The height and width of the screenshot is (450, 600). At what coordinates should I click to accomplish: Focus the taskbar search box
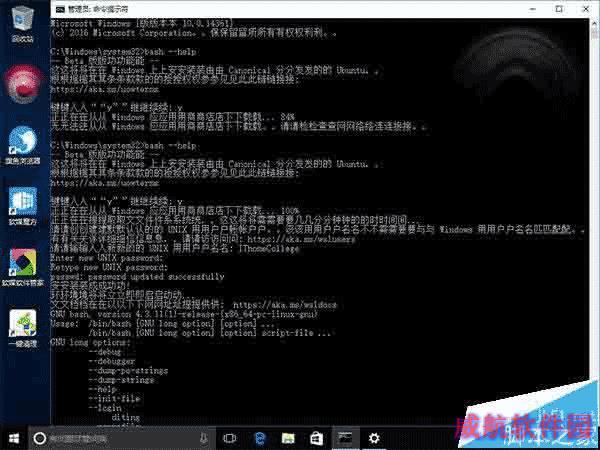pos(122,438)
